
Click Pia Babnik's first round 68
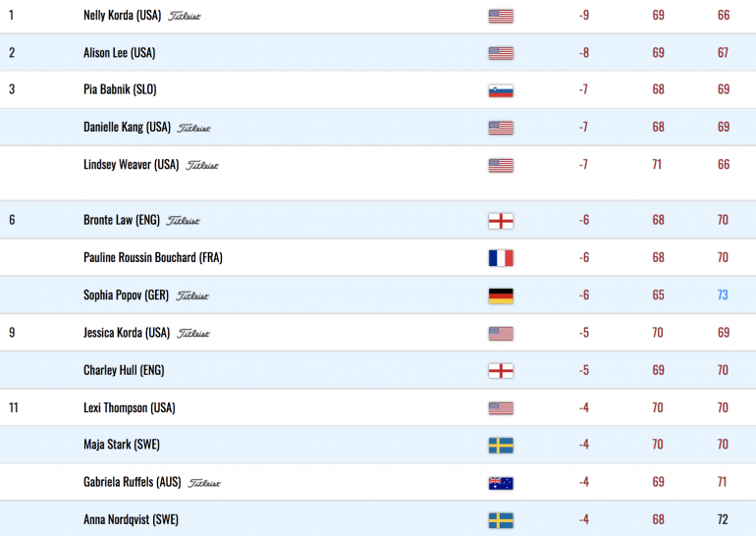click(658, 89)
